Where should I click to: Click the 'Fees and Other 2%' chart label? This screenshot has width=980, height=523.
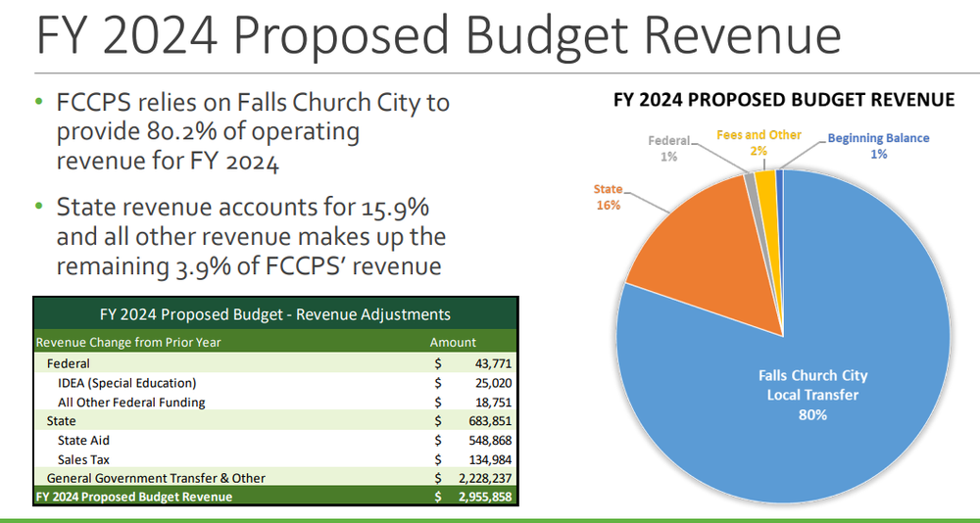(x=759, y=142)
